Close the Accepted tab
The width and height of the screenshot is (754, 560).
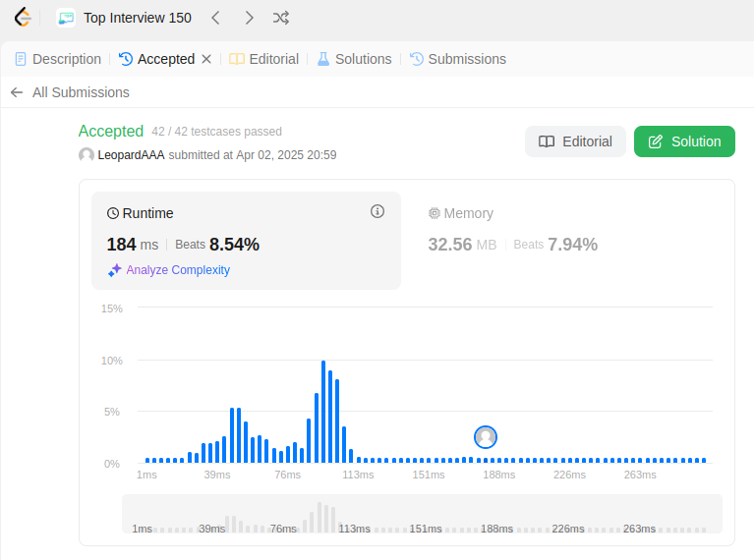pos(206,59)
